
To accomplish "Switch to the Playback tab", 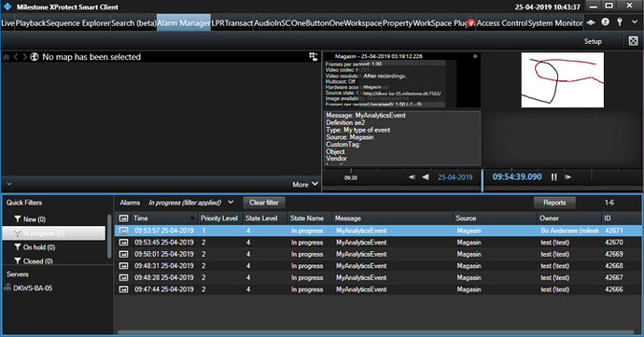I will [x=31, y=23].
